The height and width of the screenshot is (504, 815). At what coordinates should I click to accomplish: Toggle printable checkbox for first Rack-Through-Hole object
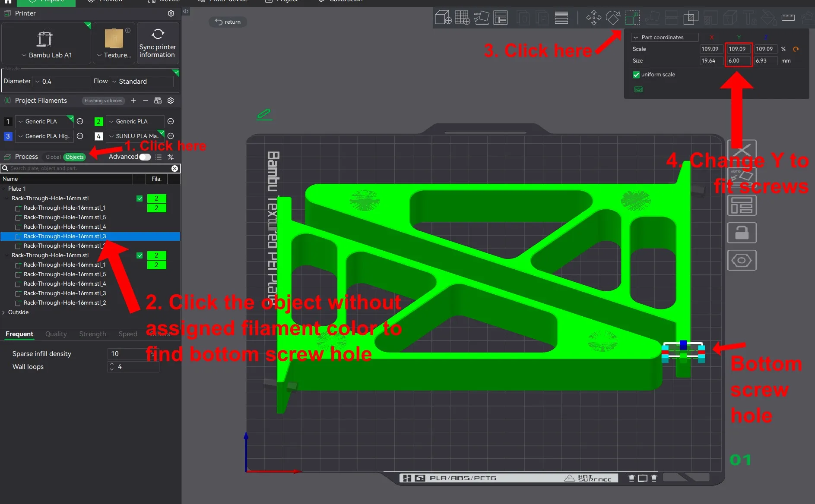pyautogui.click(x=140, y=198)
